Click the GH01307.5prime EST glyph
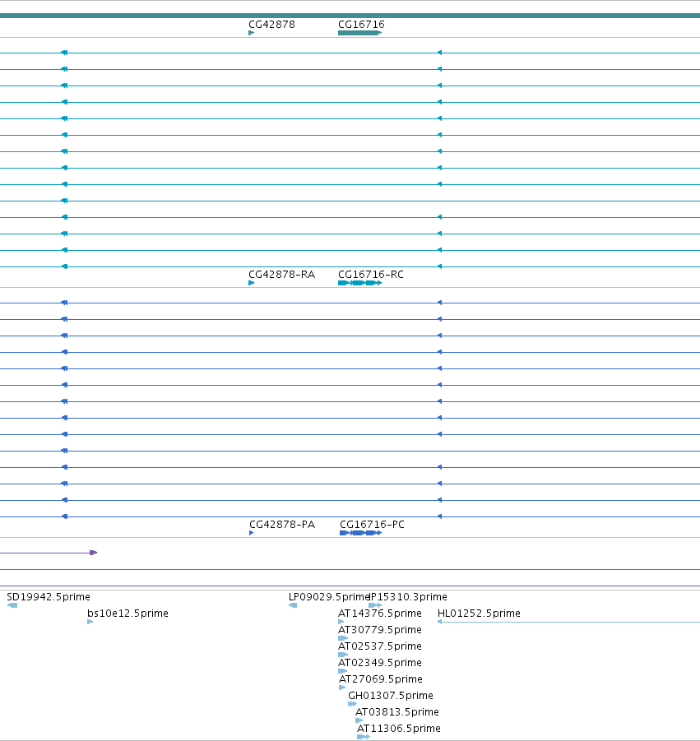700x741 pixels. pos(353,704)
